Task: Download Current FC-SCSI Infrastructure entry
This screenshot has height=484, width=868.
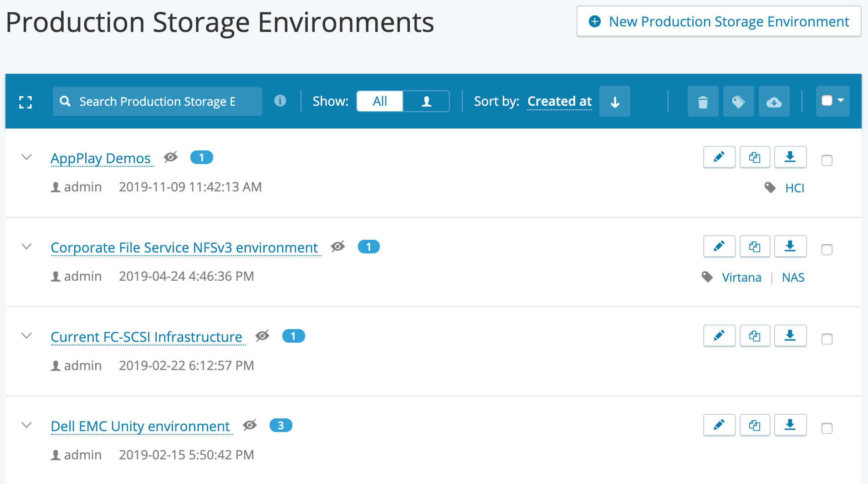Action: click(791, 336)
